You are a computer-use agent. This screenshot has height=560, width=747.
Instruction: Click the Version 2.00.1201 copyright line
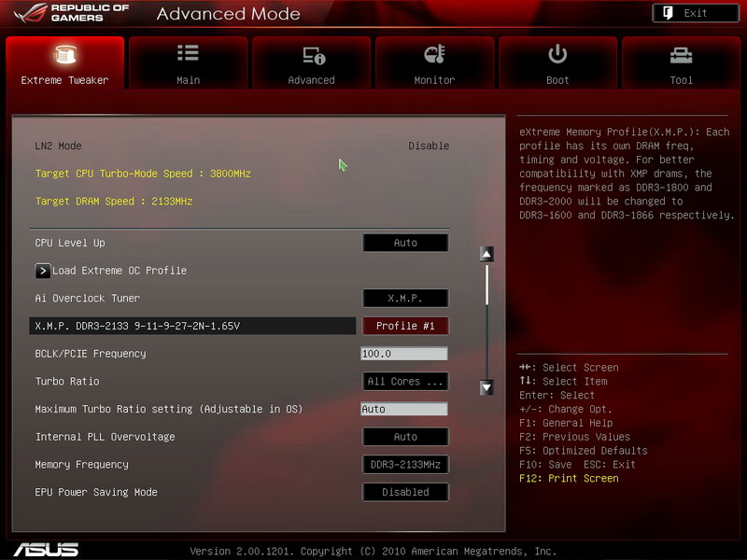(x=373, y=552)
